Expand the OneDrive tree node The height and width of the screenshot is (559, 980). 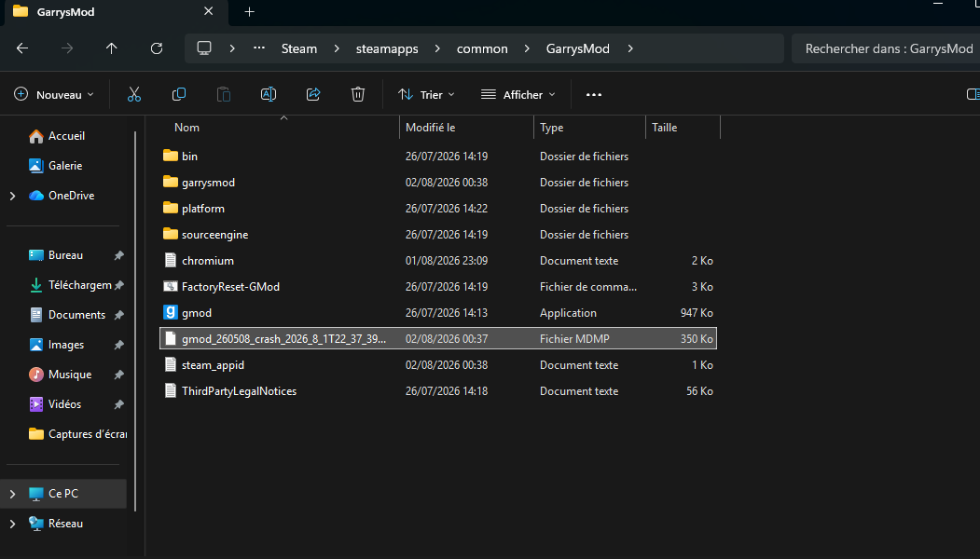point(12,196)
